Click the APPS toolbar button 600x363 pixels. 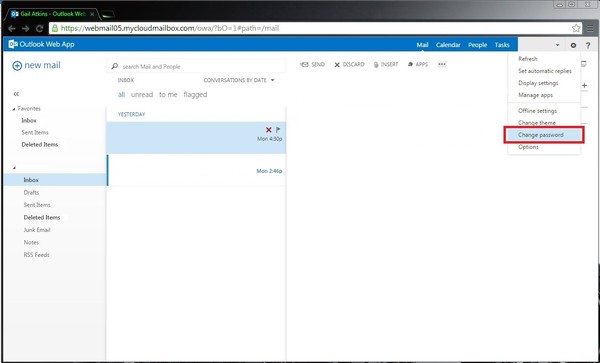[418, 65]
